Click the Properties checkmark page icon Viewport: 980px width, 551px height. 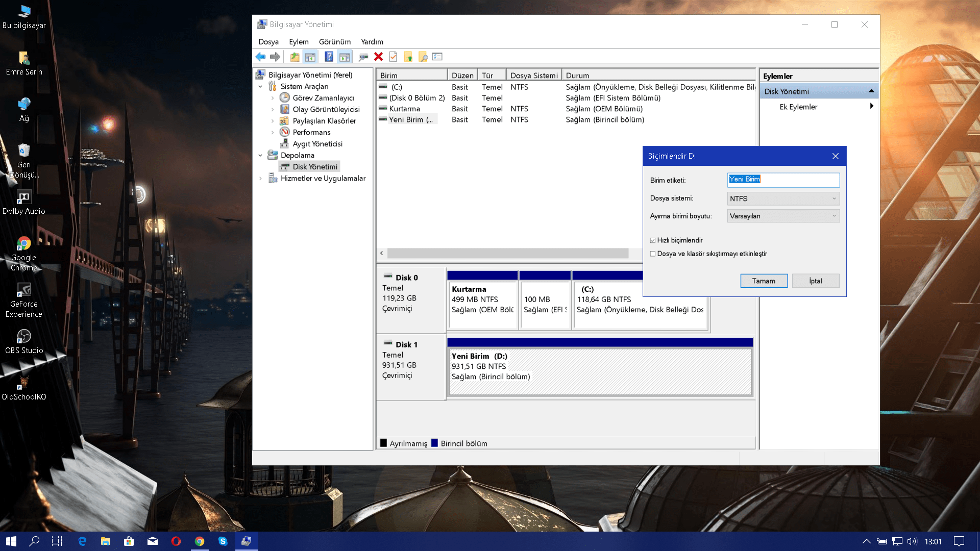[393, 57]
